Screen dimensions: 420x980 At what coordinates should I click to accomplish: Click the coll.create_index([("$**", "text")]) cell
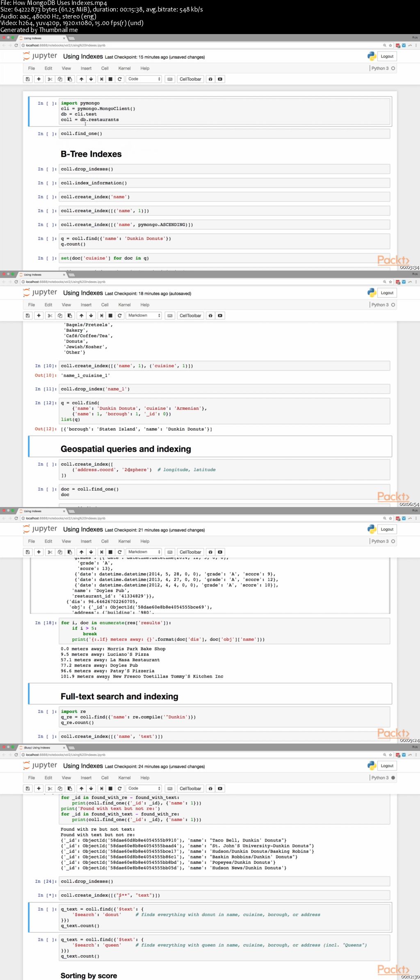coord(225,895)
